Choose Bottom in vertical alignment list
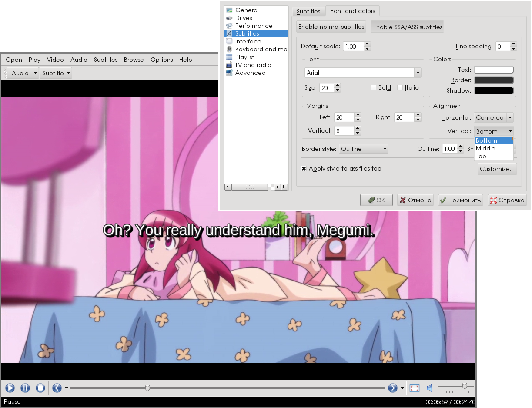532x408 pixels. pos(494,140)
